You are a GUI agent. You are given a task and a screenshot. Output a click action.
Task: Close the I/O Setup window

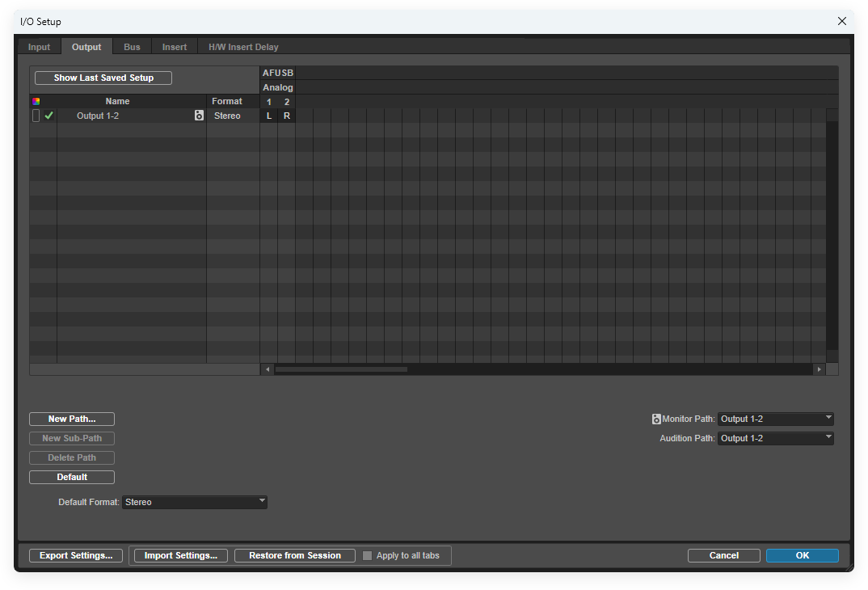pyautogui.click(x=842, y=21)
